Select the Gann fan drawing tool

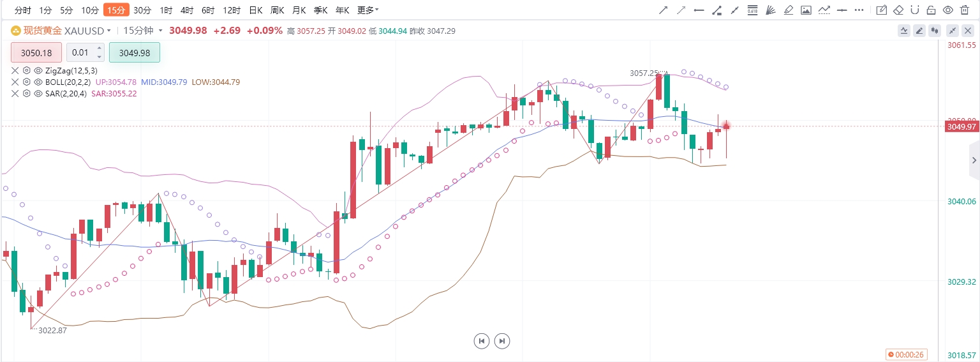[x=770, y=10]
